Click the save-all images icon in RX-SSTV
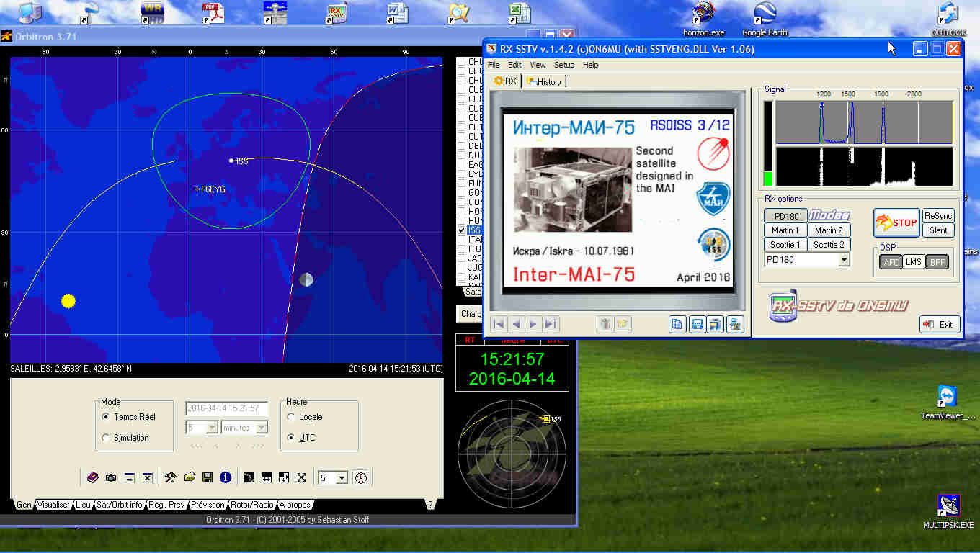Image resolution: width=980 pixels, height=553 pixels. (x=716, y=325)
